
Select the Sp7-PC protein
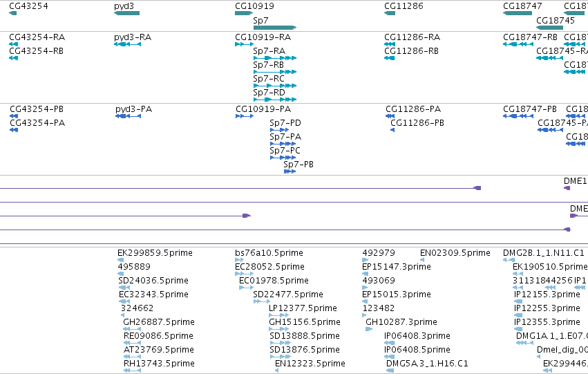285,151
